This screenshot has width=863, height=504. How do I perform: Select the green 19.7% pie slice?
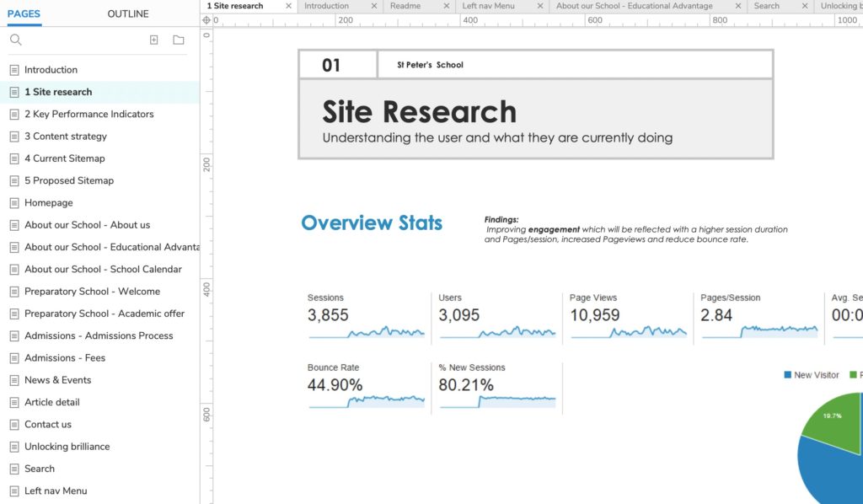830,420
